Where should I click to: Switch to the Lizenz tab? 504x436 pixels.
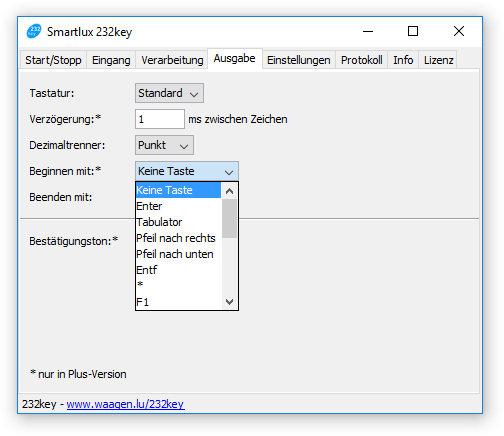438,60
